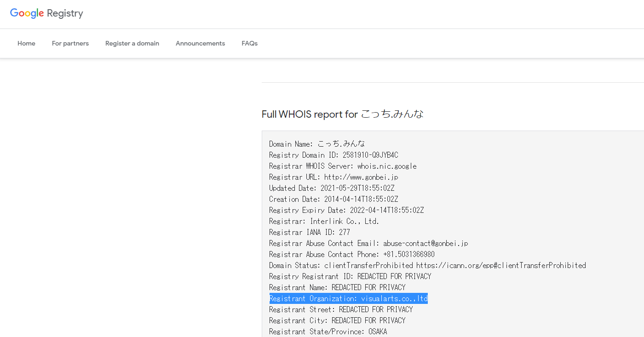Viewport: 644px width, 337px height.
Task: Go to the For partners page
Action: [x=70, y=43]
